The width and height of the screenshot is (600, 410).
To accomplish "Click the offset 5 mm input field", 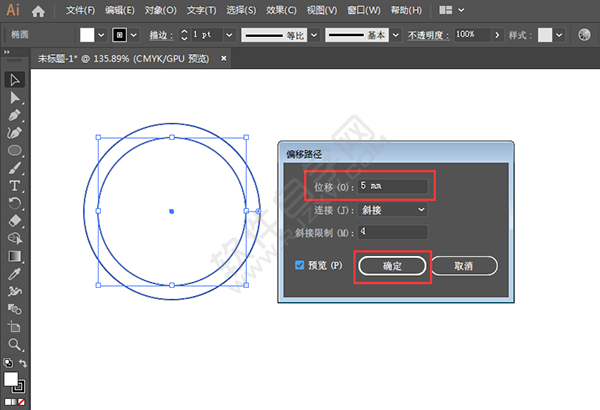I will point(393,186).
